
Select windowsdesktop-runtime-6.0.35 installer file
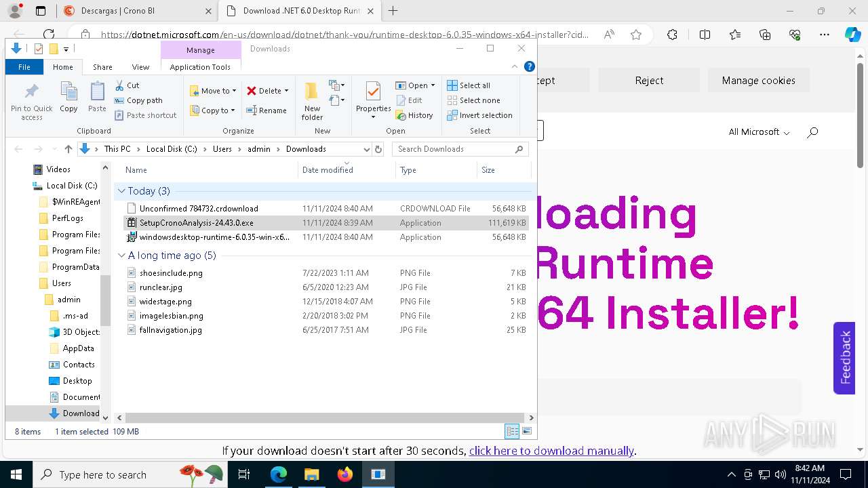pyautogui.click(x=214, y=237)
